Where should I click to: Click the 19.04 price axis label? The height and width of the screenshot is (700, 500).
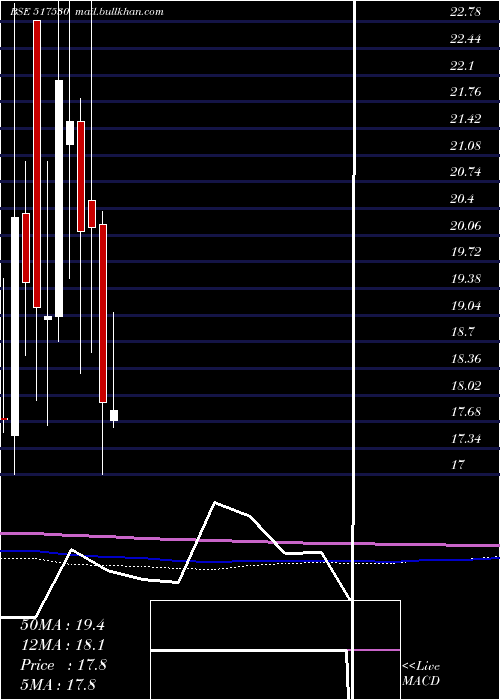click(466, 305)
